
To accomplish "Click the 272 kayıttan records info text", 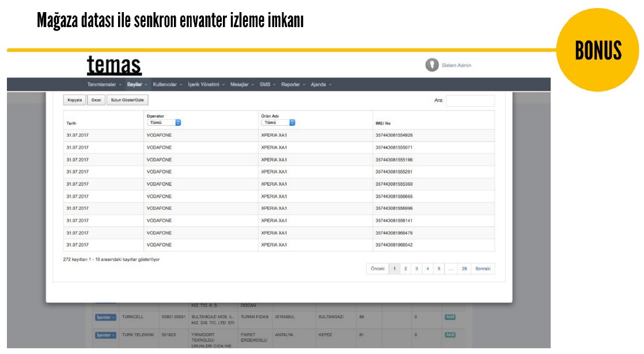I will pos(111,259).
